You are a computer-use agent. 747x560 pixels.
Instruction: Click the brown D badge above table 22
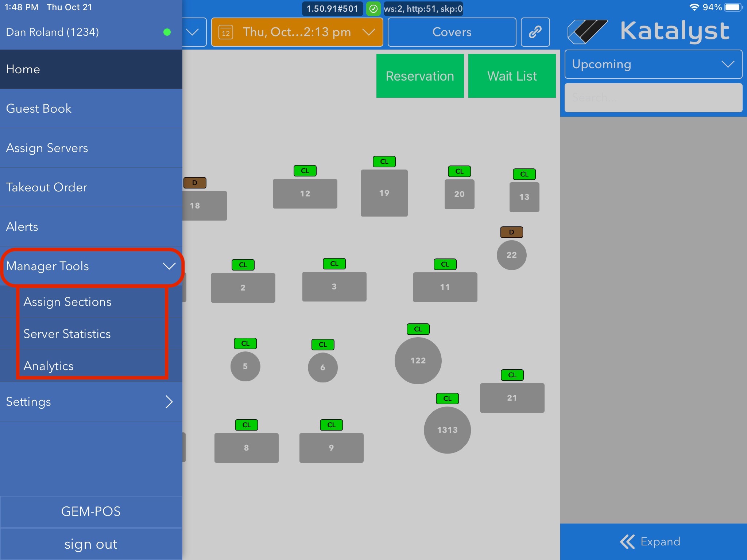click(511, 232)
